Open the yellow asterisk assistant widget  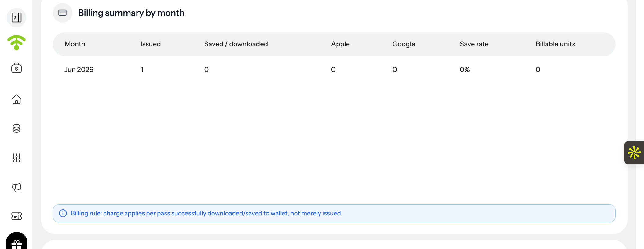634,153
